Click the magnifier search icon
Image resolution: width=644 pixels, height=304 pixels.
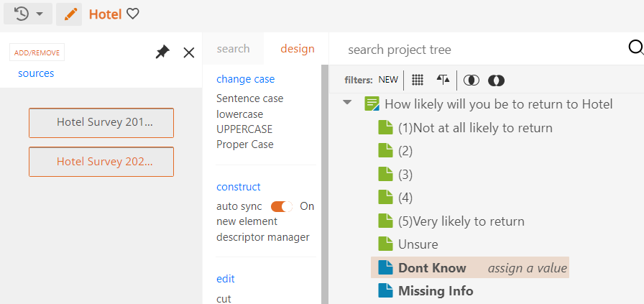click(636, 48)
